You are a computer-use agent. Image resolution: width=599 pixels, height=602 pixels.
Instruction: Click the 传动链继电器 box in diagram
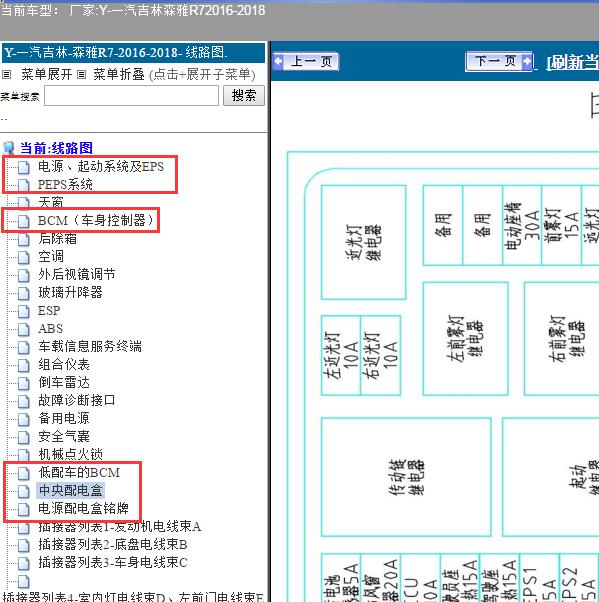(406, 477)
